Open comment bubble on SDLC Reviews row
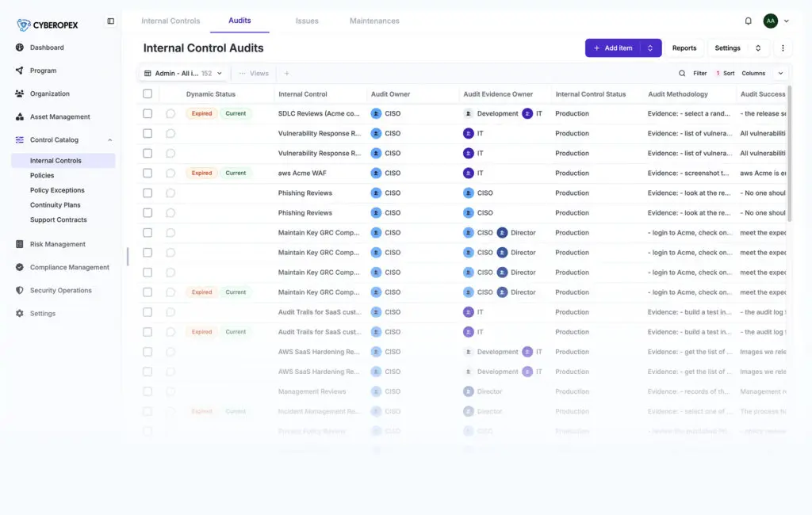This screenshot has width=812, height=515. click(x=170, y=114)
